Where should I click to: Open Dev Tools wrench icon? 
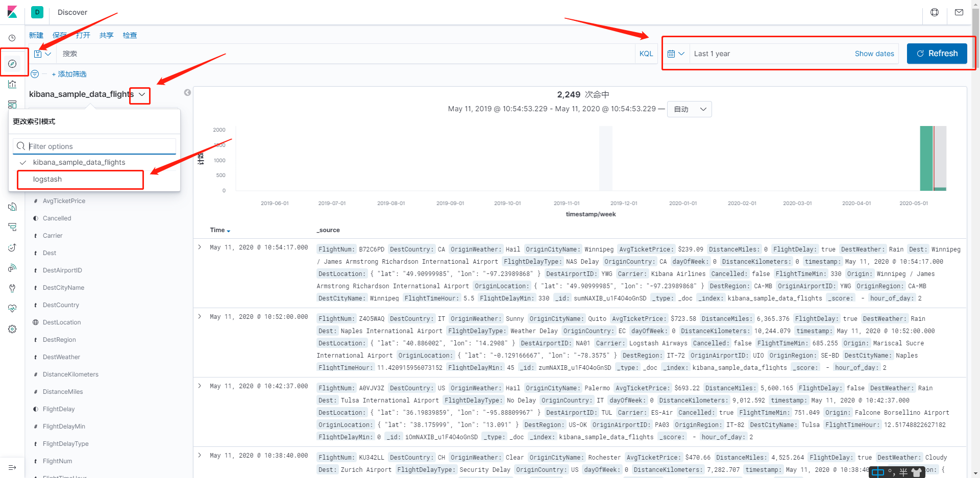point(12,288)
